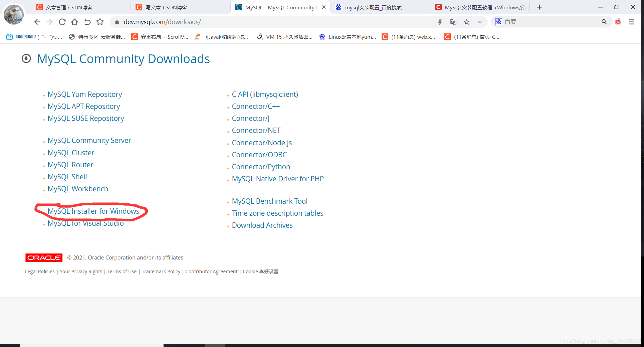This screenshot has height=347, width=644.
Task: Open MySQL Native Driver for PHP link
Action: (x=278, y=179)
